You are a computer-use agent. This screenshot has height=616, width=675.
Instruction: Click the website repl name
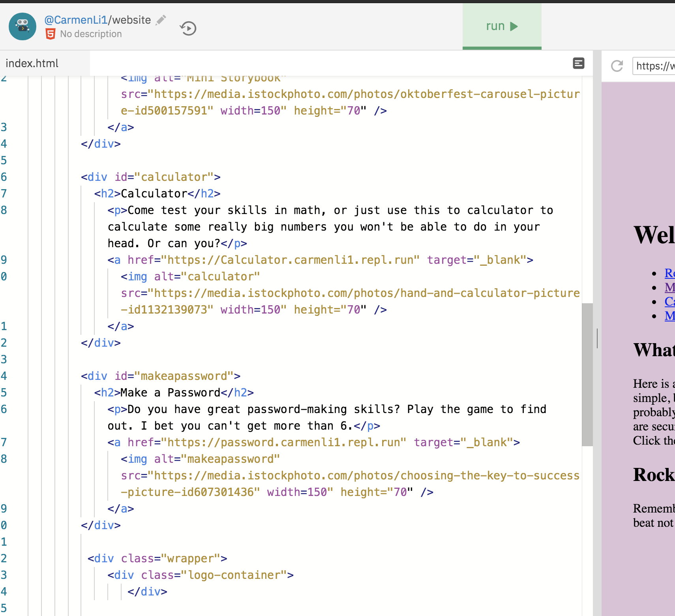[x=131, y=20]
